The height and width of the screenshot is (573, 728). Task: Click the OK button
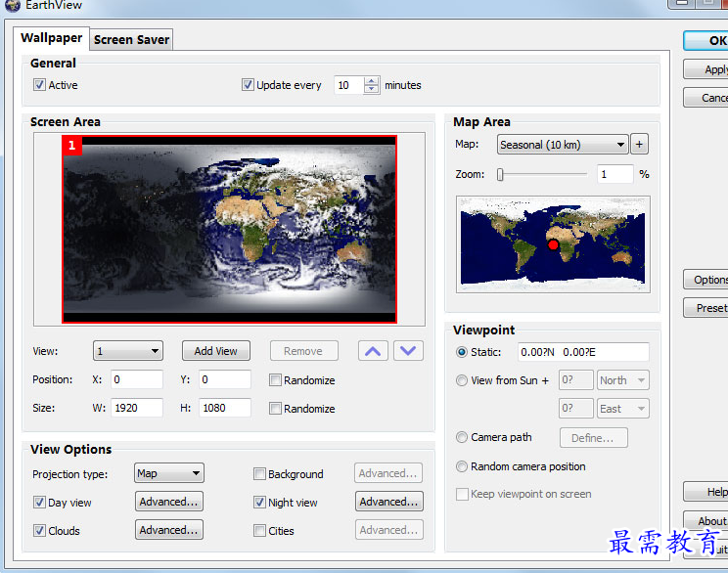point(705,41)
